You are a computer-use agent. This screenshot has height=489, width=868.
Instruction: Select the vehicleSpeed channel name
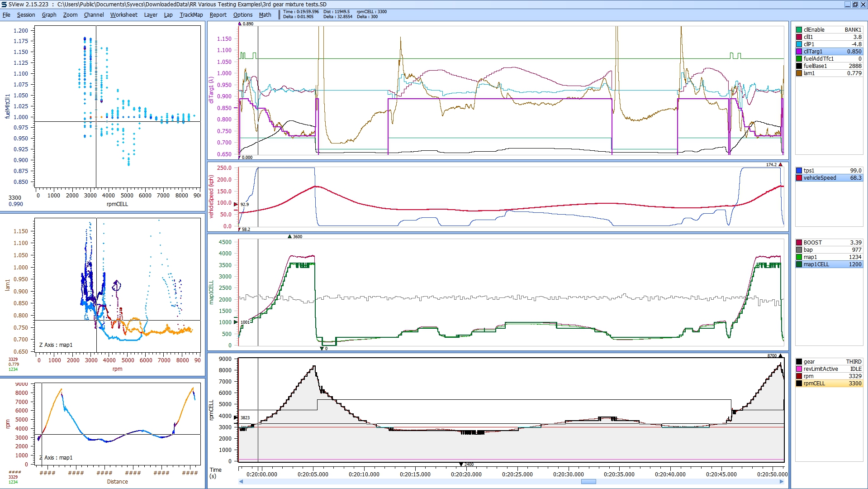pos(820,178)
